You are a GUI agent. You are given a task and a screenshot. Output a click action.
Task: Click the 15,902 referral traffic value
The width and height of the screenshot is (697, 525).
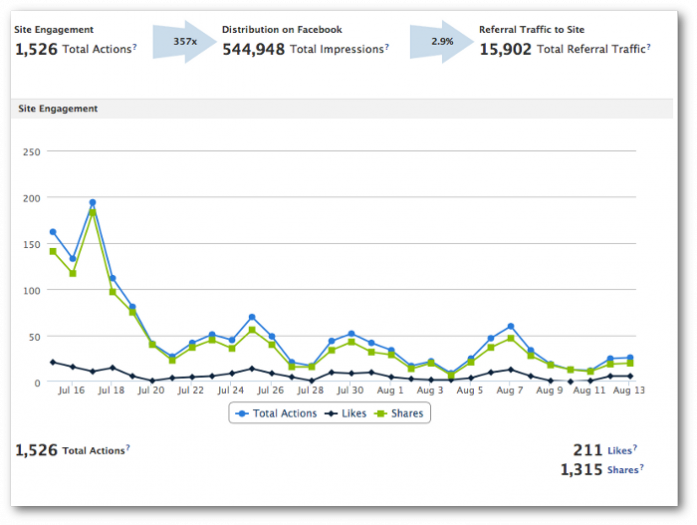coord(505,49)
